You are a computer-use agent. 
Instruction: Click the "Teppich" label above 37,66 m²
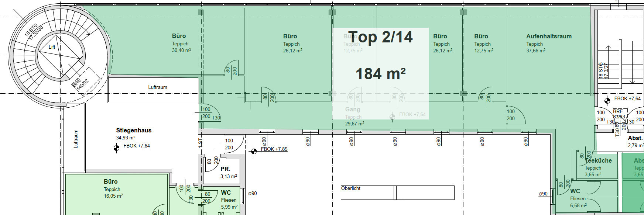[x=534, y=44]
